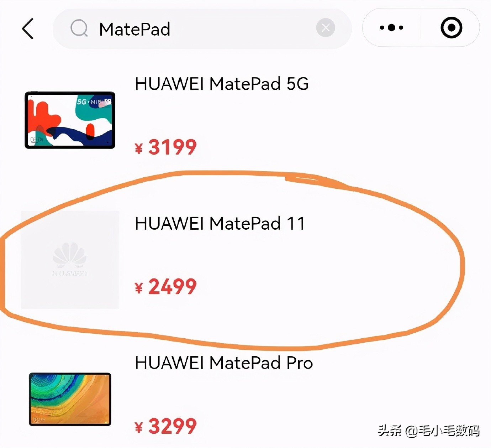Open HUAWEI MatePad Pro tablet thumbnail
The height and width of the screenshot is (448, 491).
pos(70,399)
